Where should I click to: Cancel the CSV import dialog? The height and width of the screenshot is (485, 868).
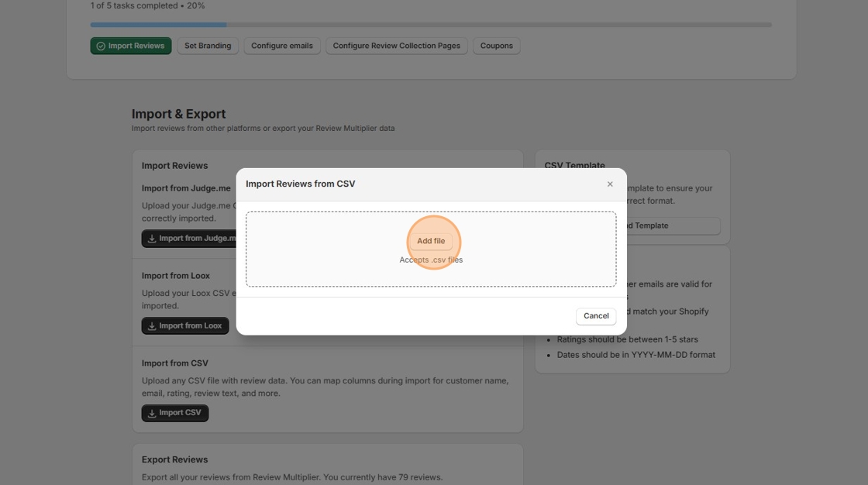pyautogui.click(x=595, y=316)
